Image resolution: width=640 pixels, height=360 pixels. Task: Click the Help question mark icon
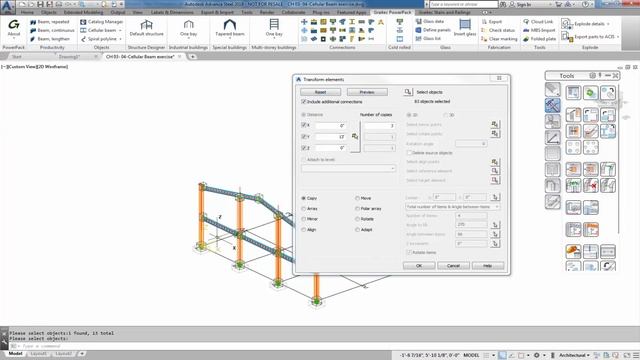tap(586, 4)
